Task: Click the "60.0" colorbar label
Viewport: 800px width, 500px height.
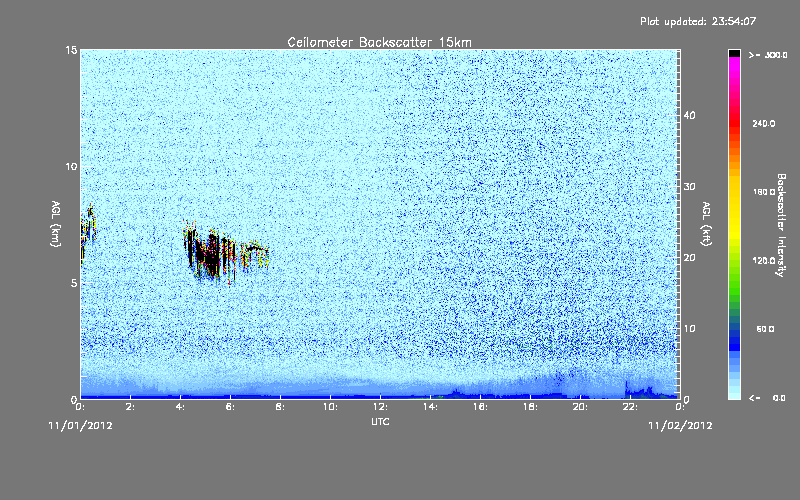Action: (x=765, y=329)
